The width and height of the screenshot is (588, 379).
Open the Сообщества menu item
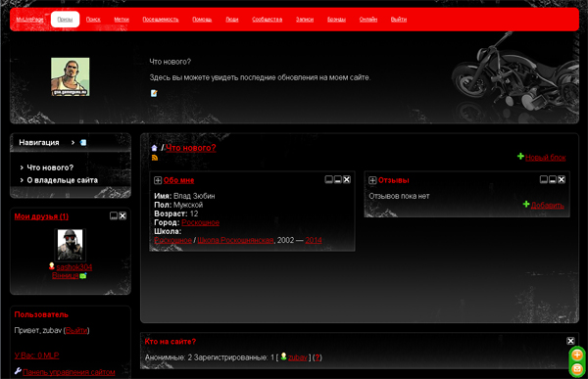tap(267, 20)
